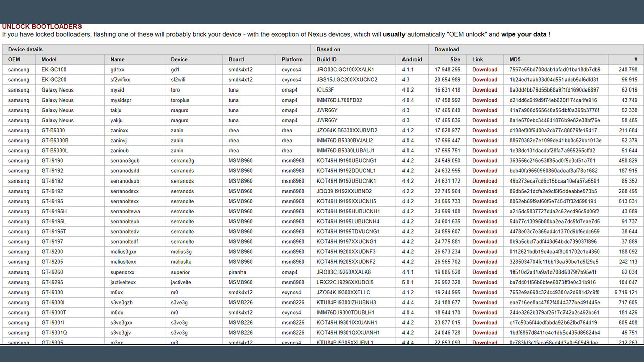
Task: Select download count 6 719 121
Action: point(626,292)
